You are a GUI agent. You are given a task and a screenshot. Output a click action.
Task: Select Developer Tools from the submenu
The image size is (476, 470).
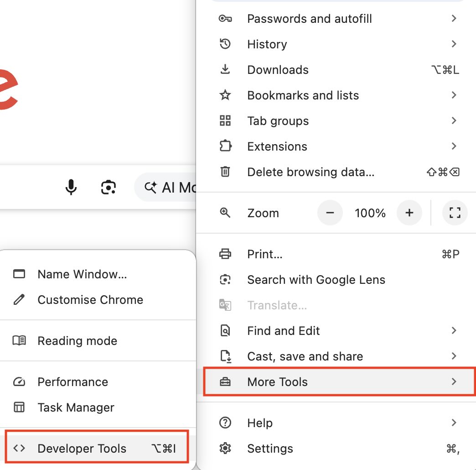[82, 449]
